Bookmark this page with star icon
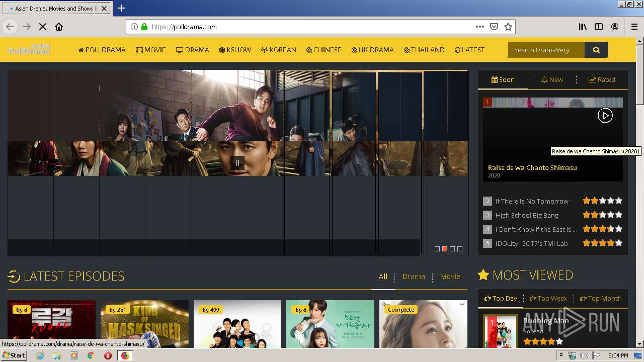 point(508,27)
